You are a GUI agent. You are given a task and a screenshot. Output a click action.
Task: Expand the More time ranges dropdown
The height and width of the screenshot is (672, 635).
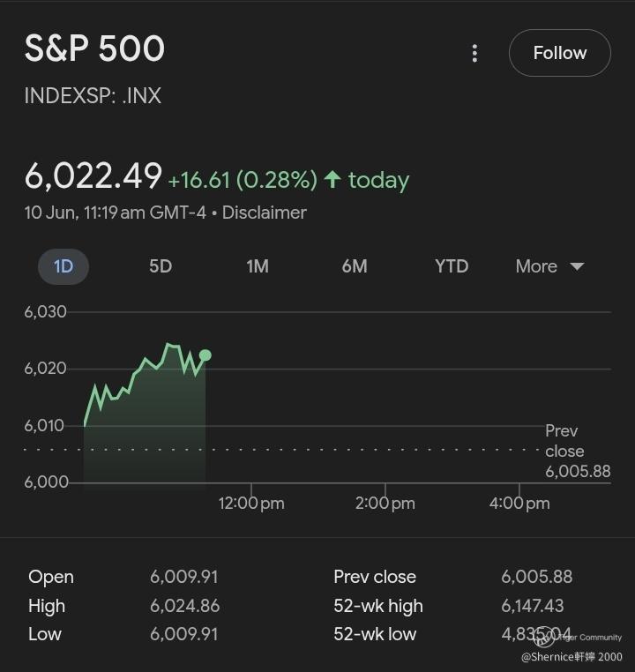coord(549,266)
